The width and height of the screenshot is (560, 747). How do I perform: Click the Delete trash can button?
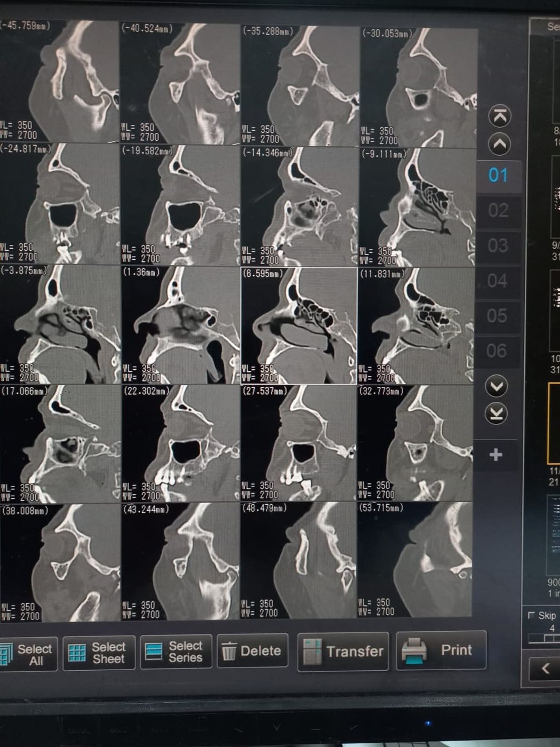[x=252, y=651]
